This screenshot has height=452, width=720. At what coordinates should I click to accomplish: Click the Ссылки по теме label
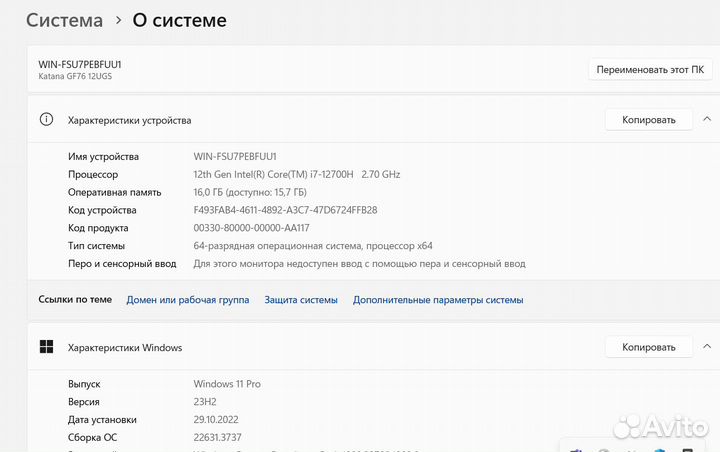tap(75, 299)
